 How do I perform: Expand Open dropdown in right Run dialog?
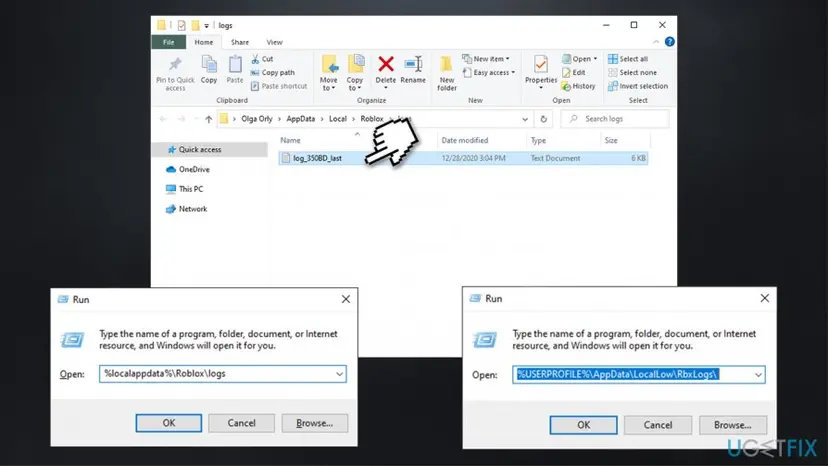[x=758, y=375]
